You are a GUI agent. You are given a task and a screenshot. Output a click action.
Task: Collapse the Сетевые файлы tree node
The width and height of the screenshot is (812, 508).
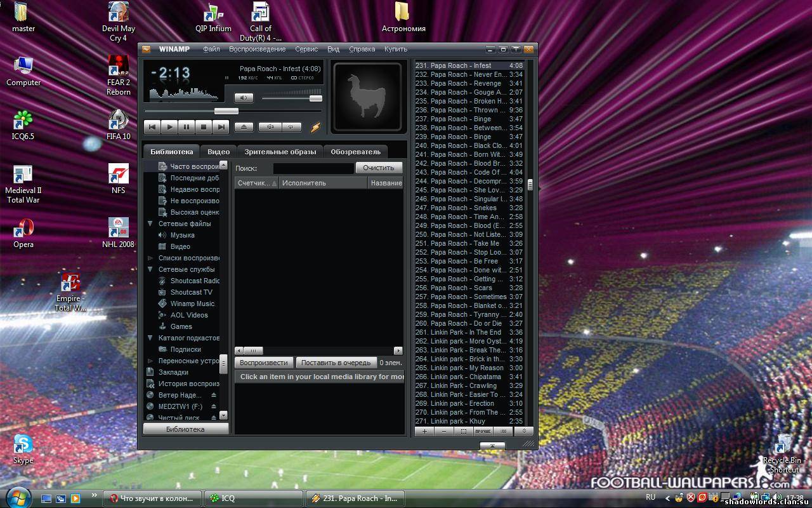point(150,224)
